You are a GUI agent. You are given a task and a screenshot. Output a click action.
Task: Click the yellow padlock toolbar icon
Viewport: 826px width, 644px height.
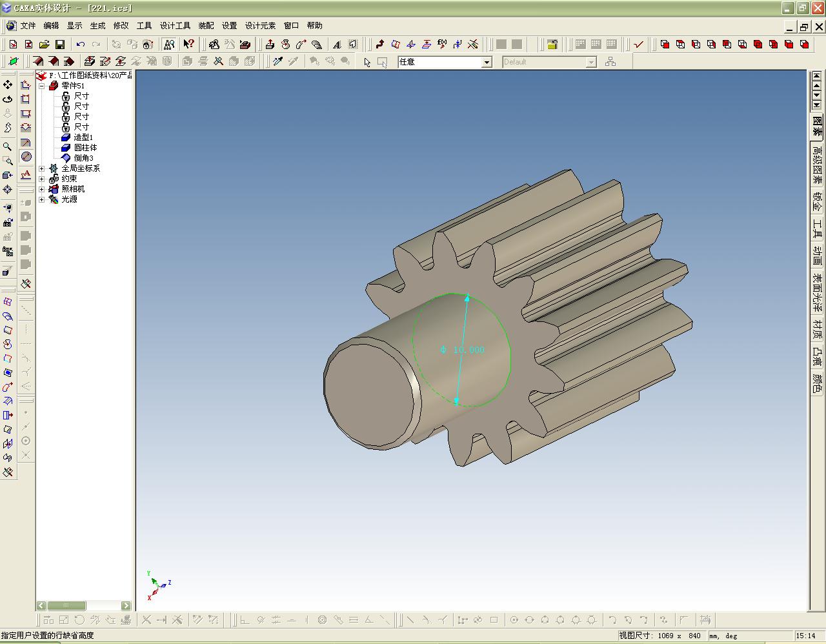pos(552,45)
